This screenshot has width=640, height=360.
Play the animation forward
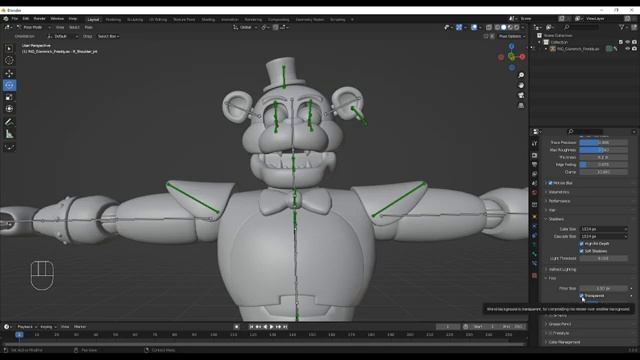point(271,327)
